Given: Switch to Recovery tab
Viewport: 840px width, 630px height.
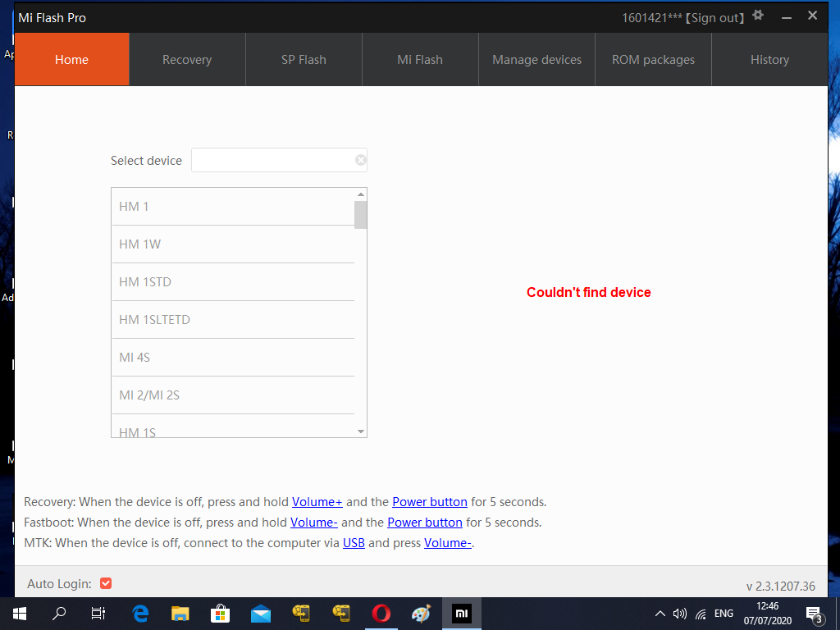Looking at the screenshot, I should [x=187, y=59].
